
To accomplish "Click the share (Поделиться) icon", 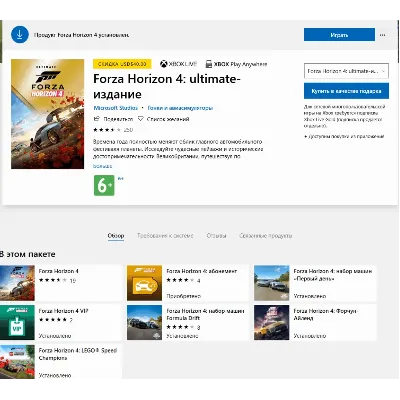I will point(97,119).
